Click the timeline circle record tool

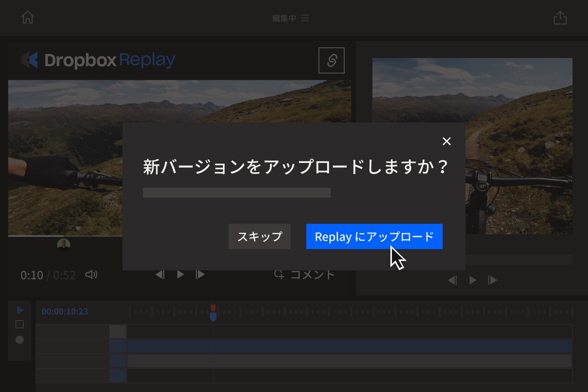point(20,340)
